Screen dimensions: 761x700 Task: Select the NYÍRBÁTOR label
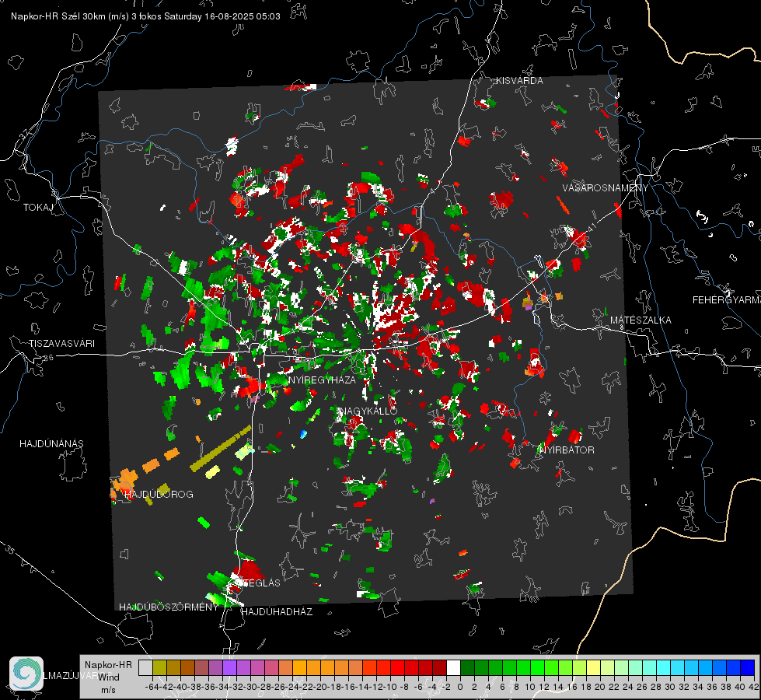tap(567, 450)
